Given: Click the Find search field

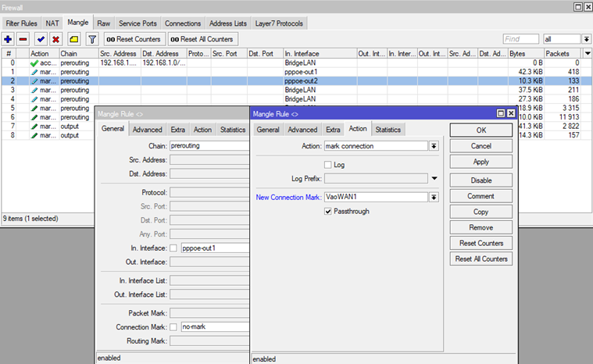Looking at the screenshot, I should (520, 39).
